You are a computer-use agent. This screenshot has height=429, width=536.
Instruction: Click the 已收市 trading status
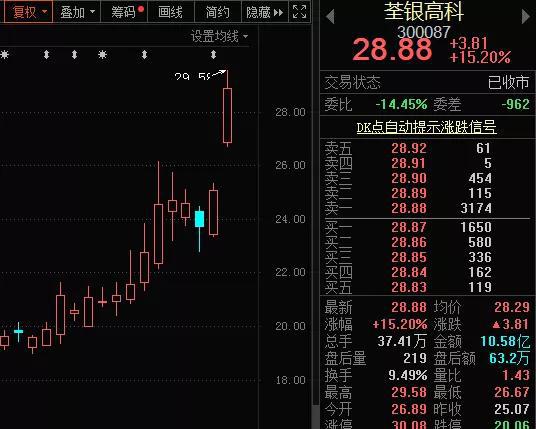point(508,82)
